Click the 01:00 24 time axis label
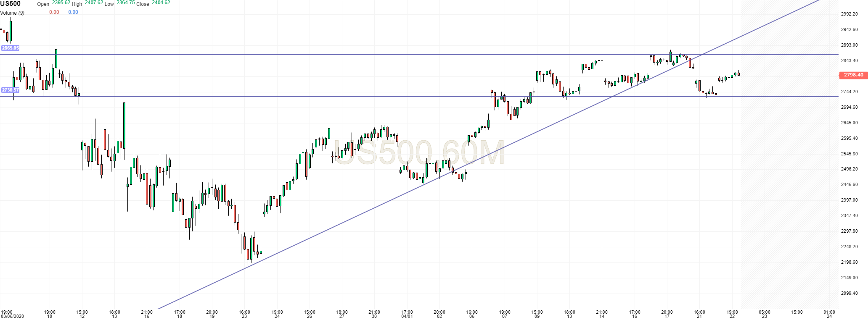 coord(829,314)
